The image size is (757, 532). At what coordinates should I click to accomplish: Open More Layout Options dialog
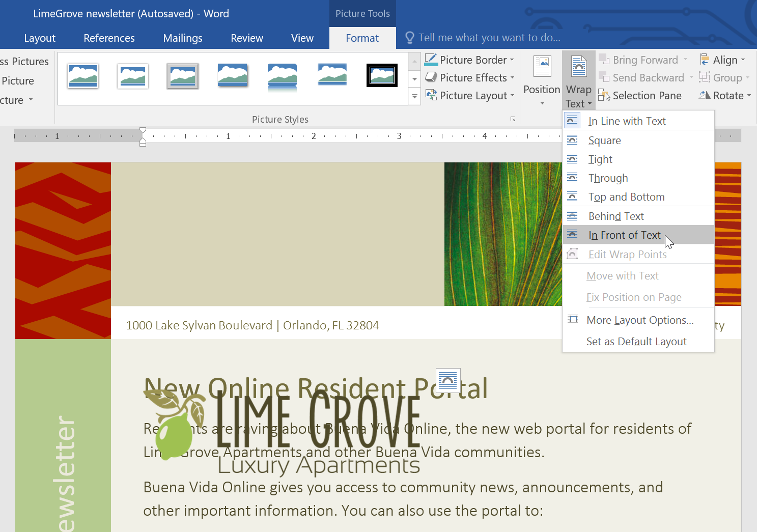click(639, 320)
